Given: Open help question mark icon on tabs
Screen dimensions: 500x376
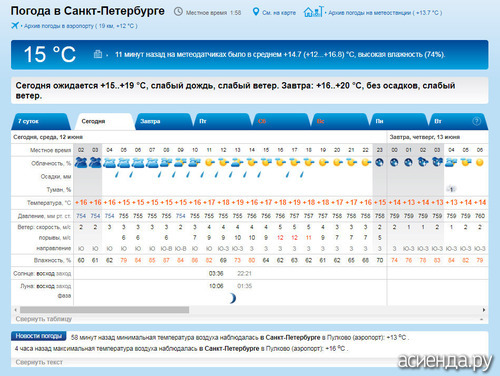Looking at the screenshot, I should pyautogui.click(x=477, y=121).
